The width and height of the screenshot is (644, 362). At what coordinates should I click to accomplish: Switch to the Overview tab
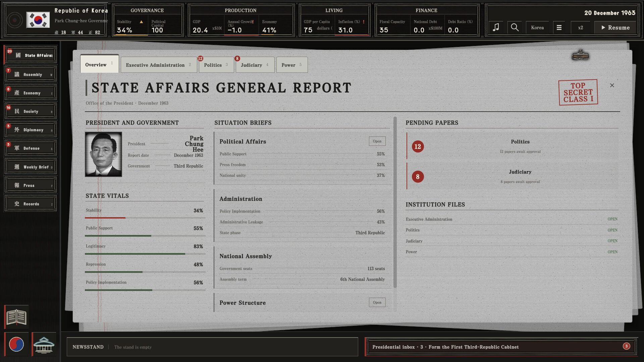pyautogui.click(x=100, y=64)
